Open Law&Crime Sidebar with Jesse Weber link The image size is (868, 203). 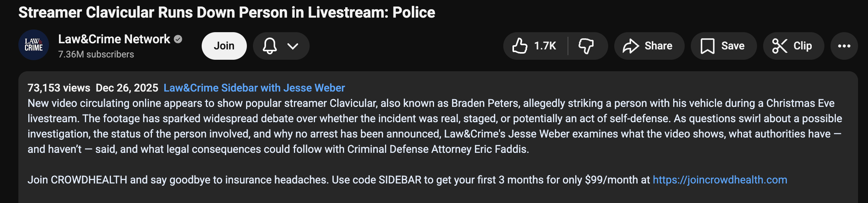tap(254, 88)
